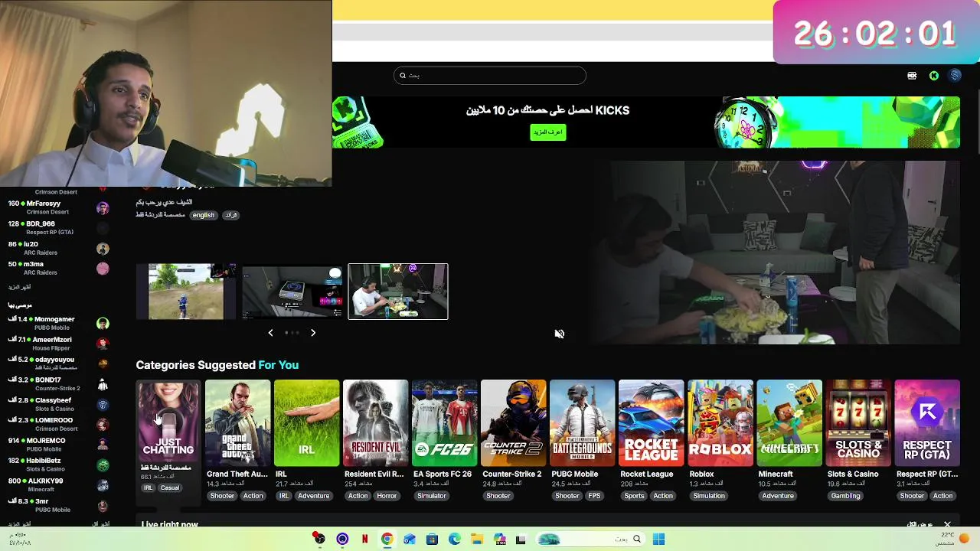Open the Kick store icon in header
The image size is (980, 551).
[x=912, y=76]
